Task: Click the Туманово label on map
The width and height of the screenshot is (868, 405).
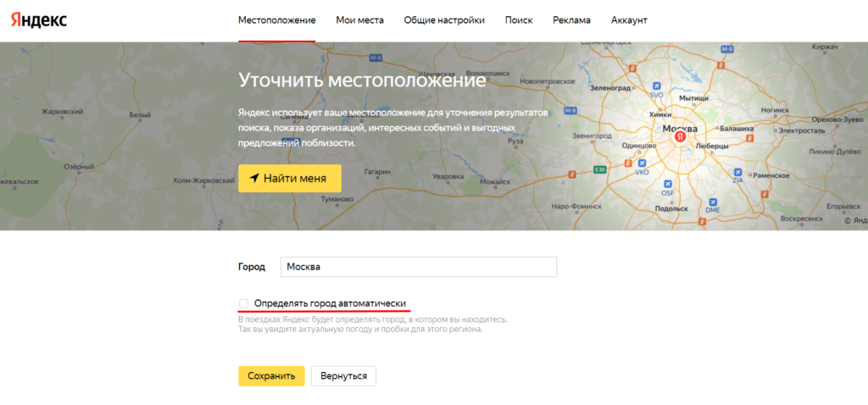Action: pos(337,198)
